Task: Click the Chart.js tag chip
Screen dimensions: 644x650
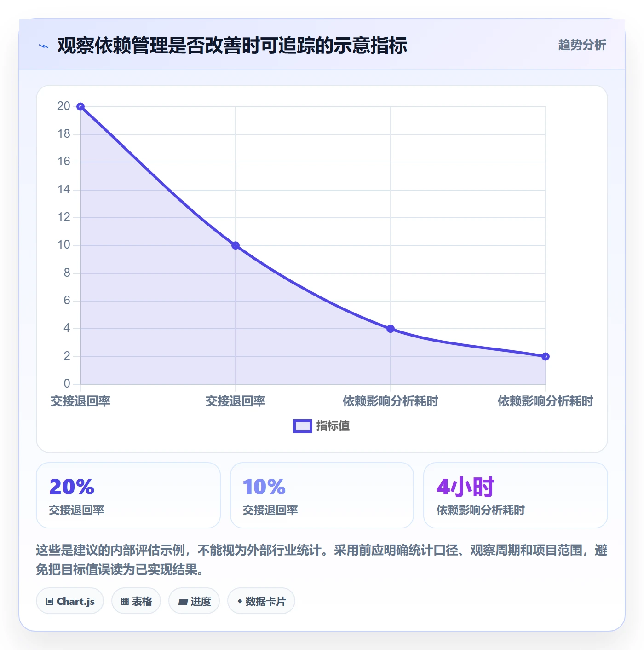Action: 70,601
